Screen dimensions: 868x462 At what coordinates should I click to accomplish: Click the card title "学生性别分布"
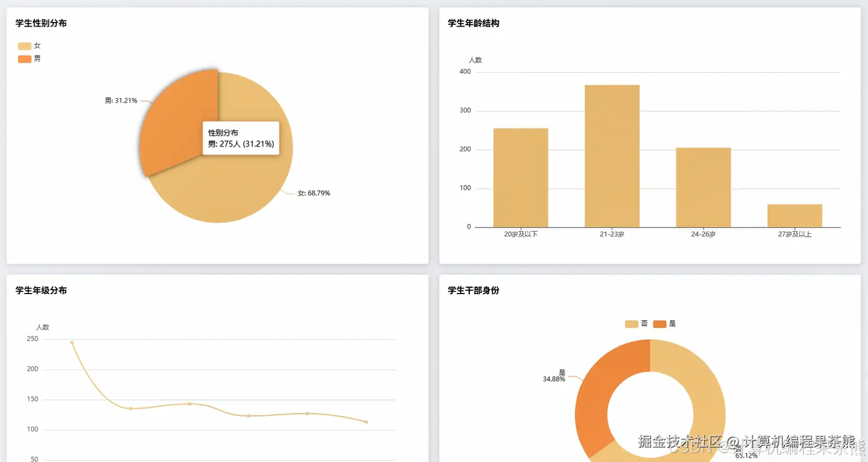point(41,23)
